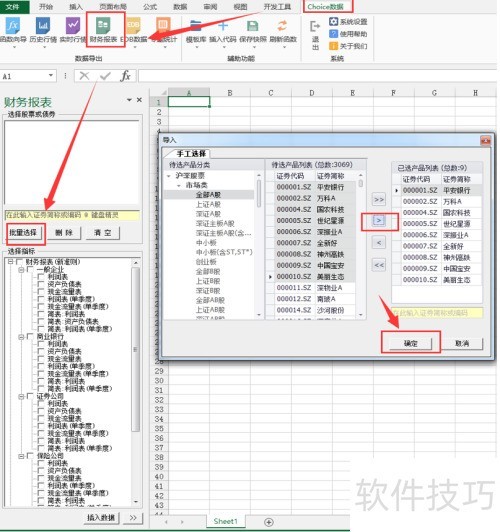The width and height of the screenshot is (500, 532).
Task: Click 关于我们 in the ribbon
Action: pos(348,46)
